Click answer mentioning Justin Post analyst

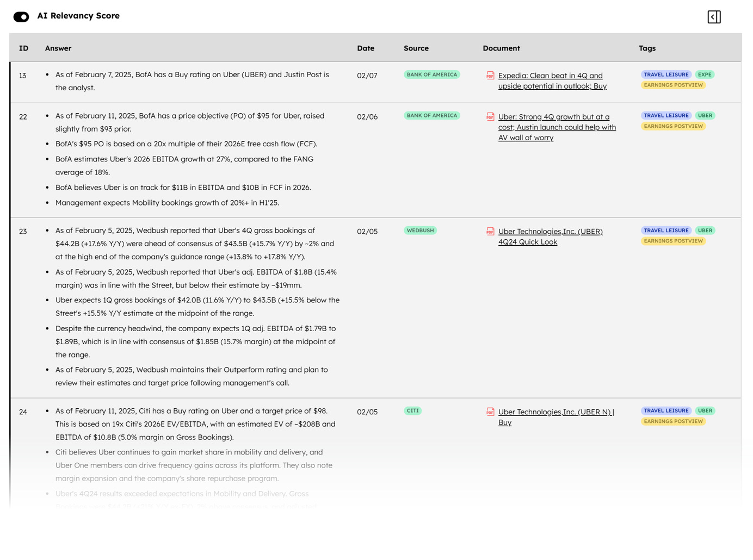coord(192,81)
